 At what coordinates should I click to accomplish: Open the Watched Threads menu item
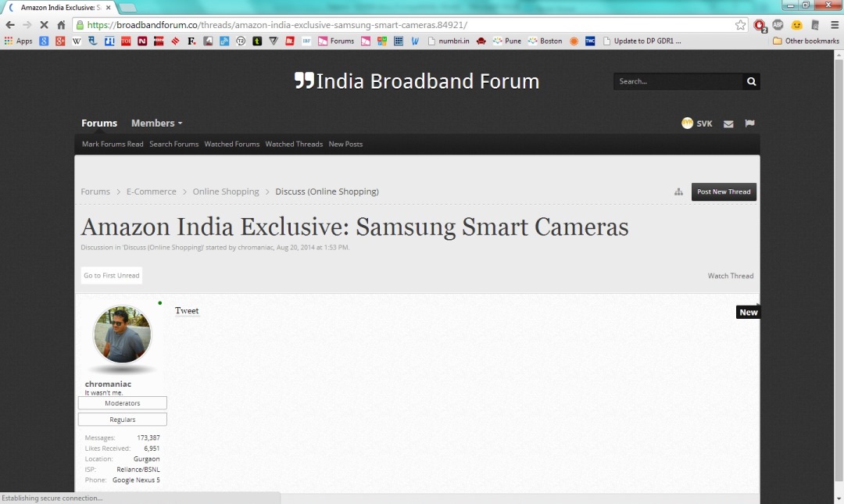(x=294, y=145)
